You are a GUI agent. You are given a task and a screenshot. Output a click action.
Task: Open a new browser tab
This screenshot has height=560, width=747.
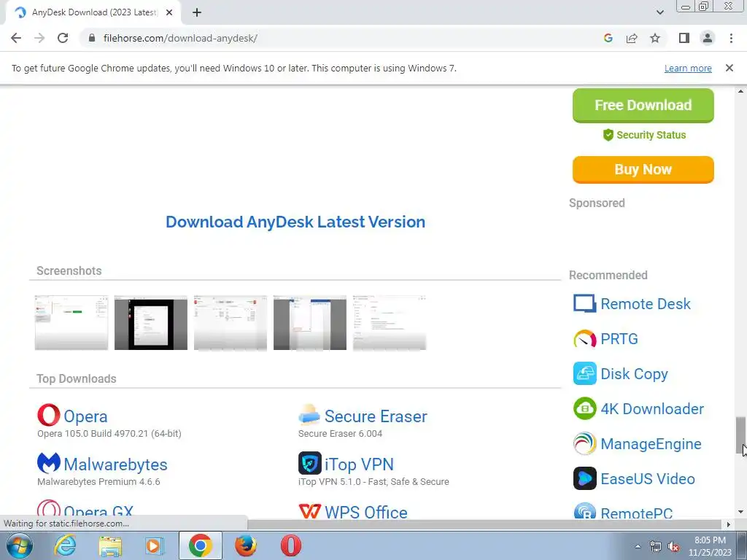pyautogui.click(x=197, y=12)
